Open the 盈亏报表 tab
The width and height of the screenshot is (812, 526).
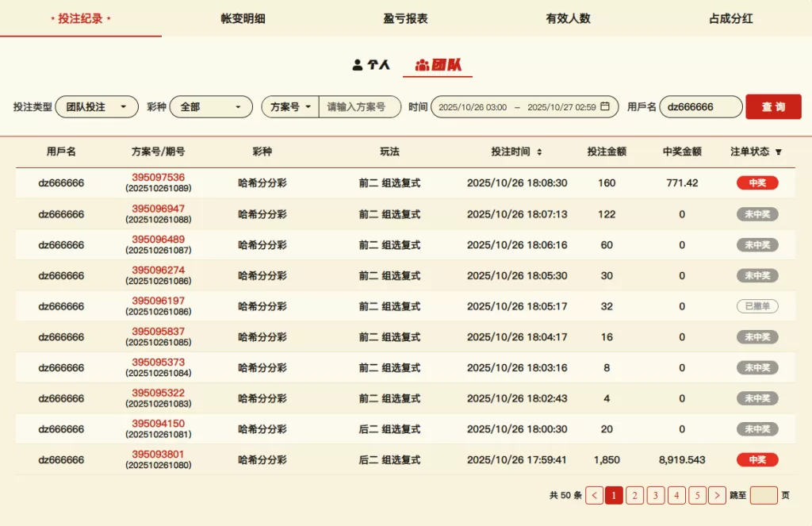click(x=405, y=18)
